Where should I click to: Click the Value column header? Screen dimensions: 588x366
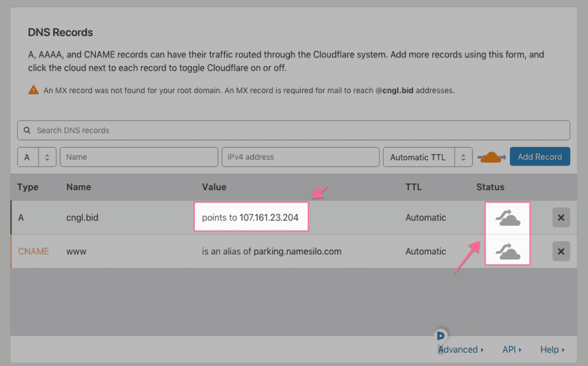click(214, 187)
